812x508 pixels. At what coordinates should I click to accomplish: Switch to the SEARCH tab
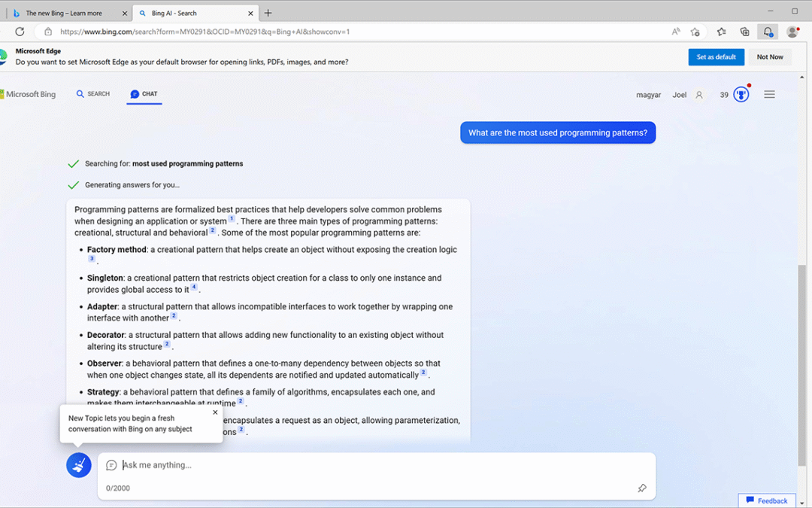click(x=93, y=94)
